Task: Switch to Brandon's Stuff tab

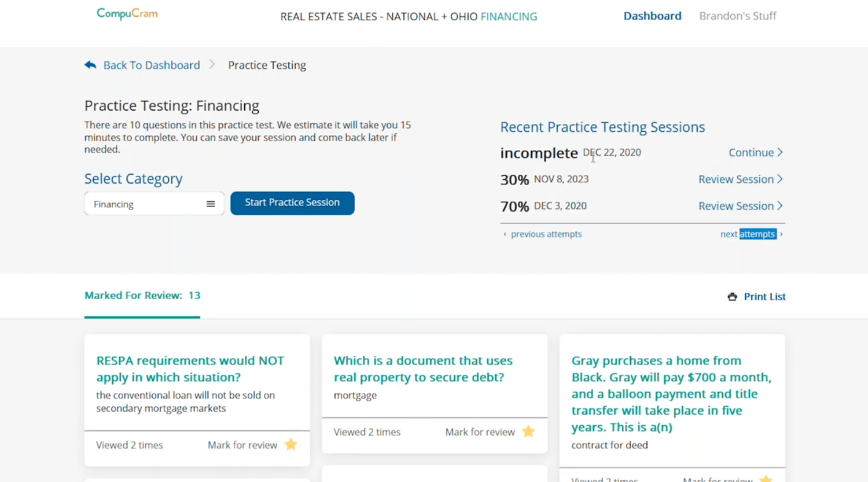Action: [x=738, y=16]
